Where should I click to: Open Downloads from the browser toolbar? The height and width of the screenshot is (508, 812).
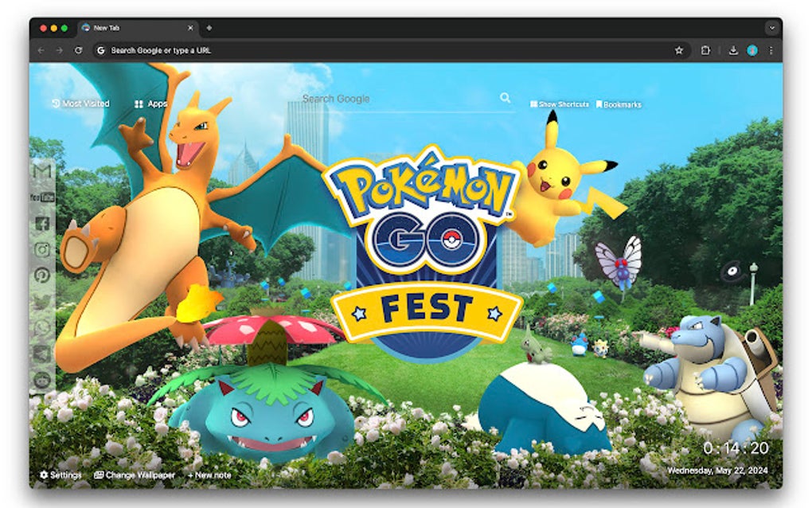click(732, 50)
